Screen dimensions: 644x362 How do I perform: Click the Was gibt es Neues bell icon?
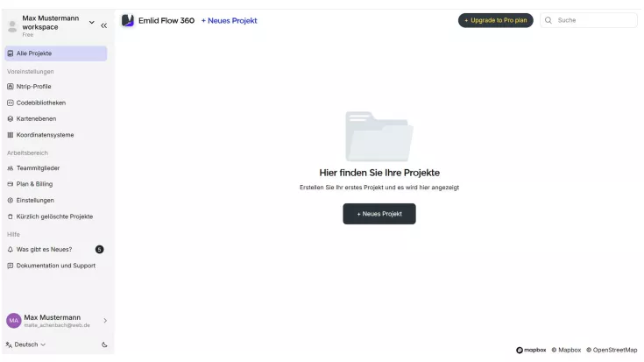[x=11, y=250]
